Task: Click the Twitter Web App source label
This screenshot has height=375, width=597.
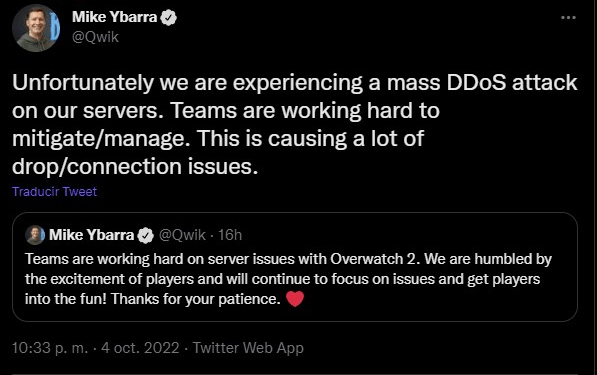Action: coord(248,348)
